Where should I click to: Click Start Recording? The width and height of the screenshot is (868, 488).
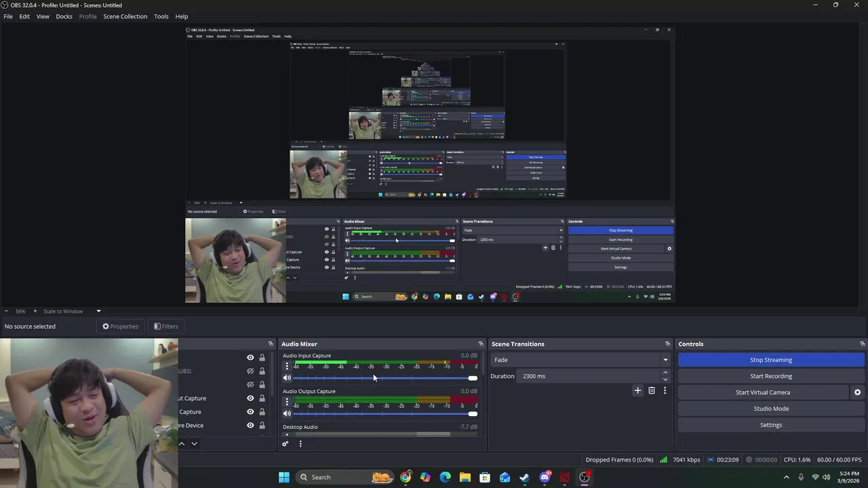pos(771,376)
